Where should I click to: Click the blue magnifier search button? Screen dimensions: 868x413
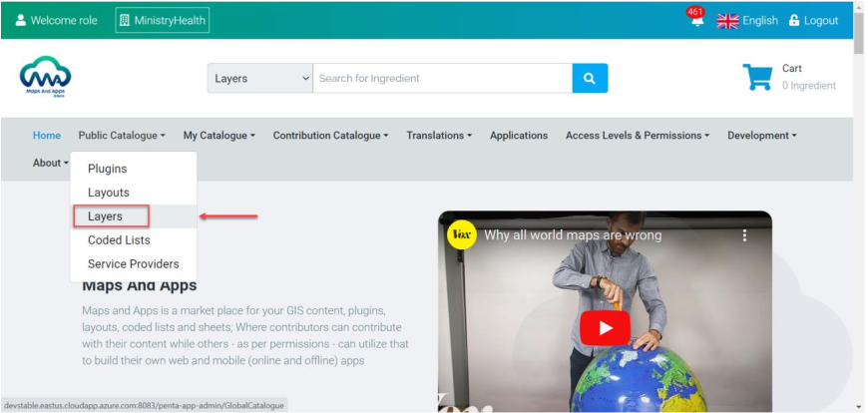point(590,78)
